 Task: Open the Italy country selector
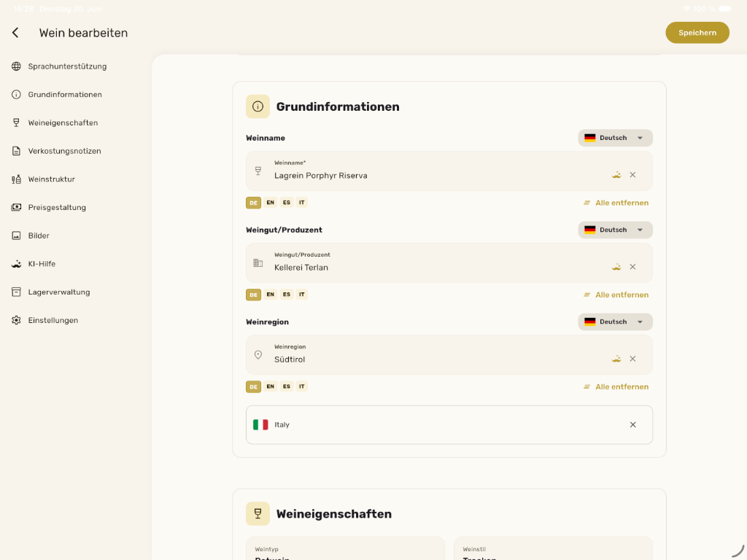(x=449, y=425)
